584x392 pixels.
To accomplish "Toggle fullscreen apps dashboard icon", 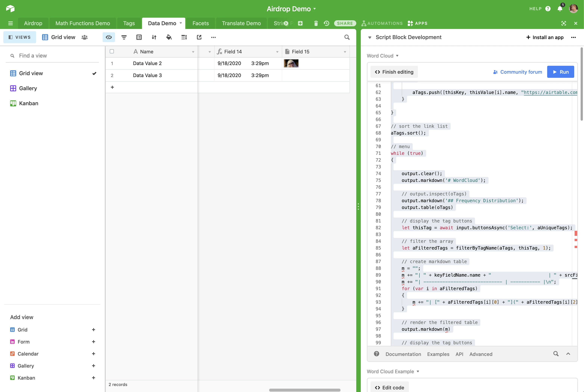I will coord(564,23).
